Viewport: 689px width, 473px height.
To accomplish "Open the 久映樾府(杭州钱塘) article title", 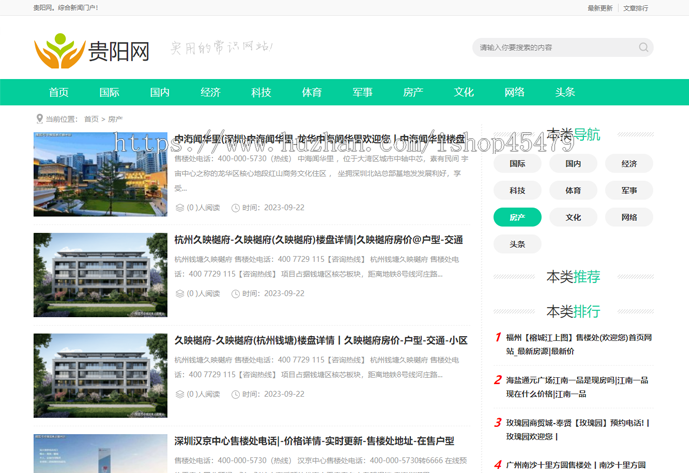I will [x=321, y=340].
